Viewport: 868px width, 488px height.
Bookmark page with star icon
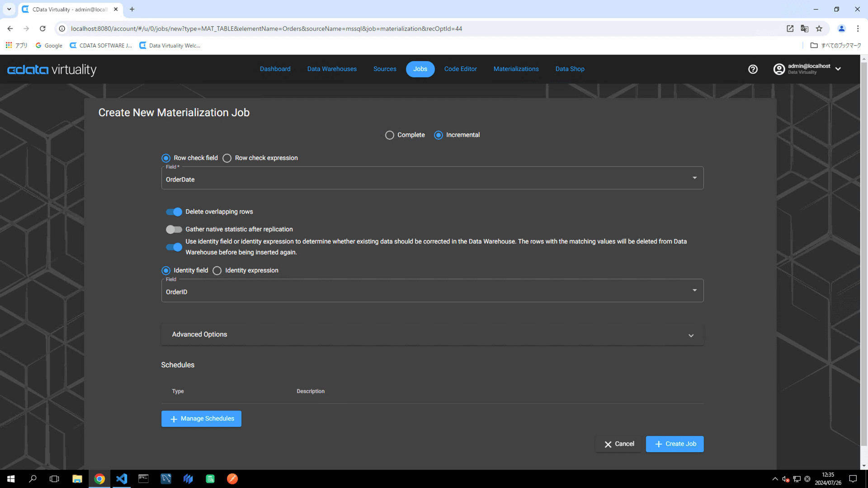[x=819, y=28]
